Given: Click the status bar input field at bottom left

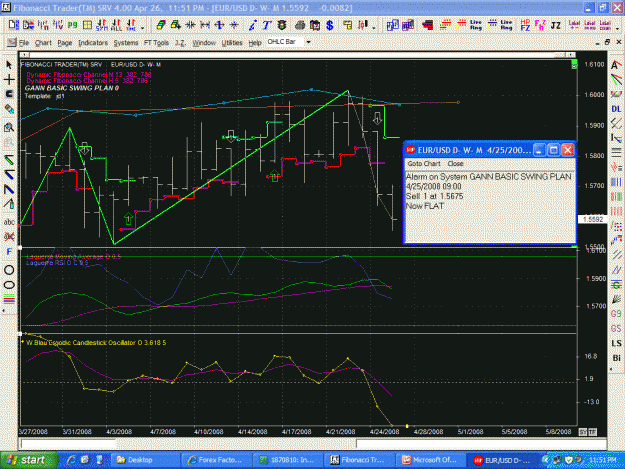Looking at the screenshot, I should click(x=68, y=443).
